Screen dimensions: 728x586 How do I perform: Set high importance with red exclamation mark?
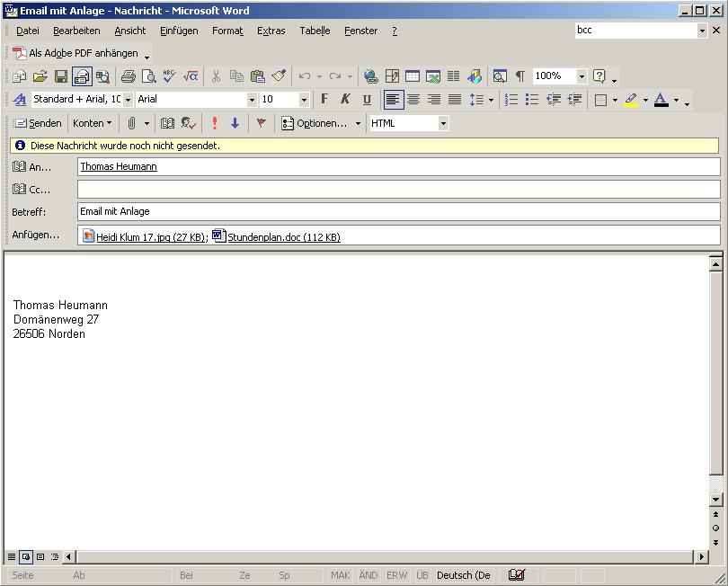click(214, 123)
